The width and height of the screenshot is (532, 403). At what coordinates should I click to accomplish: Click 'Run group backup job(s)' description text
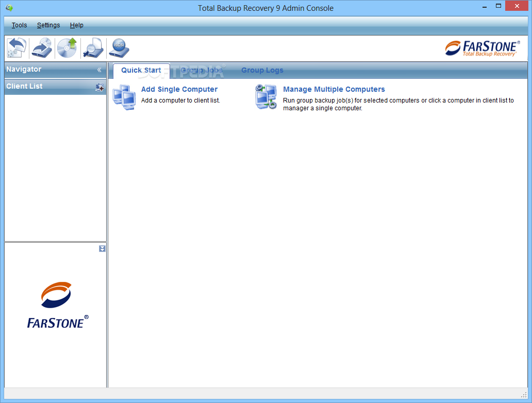coord(398,104)
